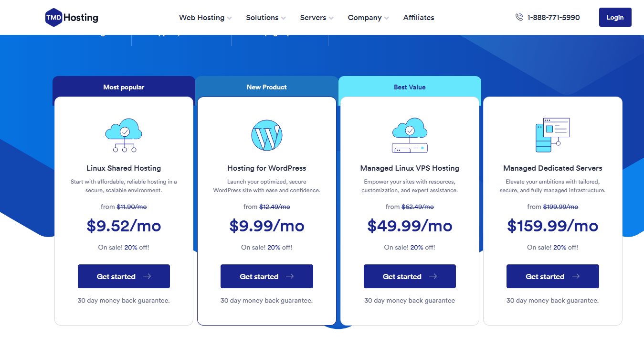Screen dimensions: 644x338
Task: Select the Most popular card tab
Action: [124, 87]
